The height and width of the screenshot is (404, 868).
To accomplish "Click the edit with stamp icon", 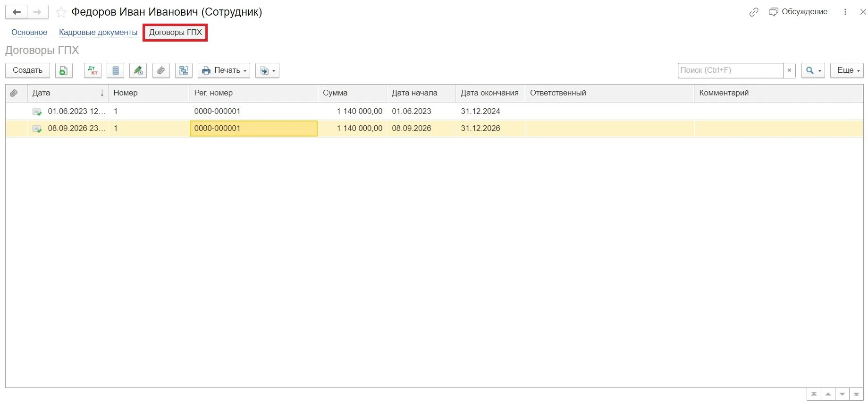I will [x=138, y=70].
